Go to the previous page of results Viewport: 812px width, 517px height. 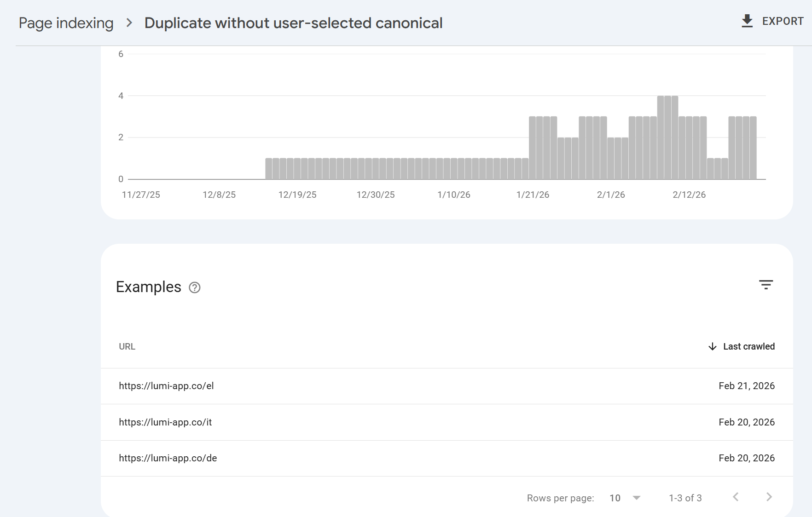click(736, 497)
